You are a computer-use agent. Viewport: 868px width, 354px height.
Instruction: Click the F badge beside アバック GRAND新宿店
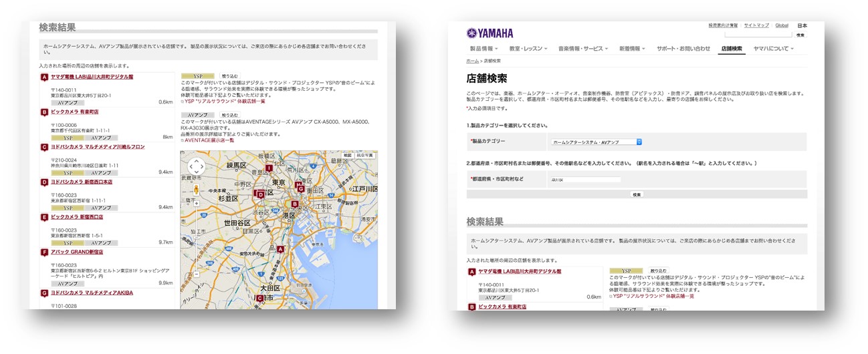(x=44, y=252)
